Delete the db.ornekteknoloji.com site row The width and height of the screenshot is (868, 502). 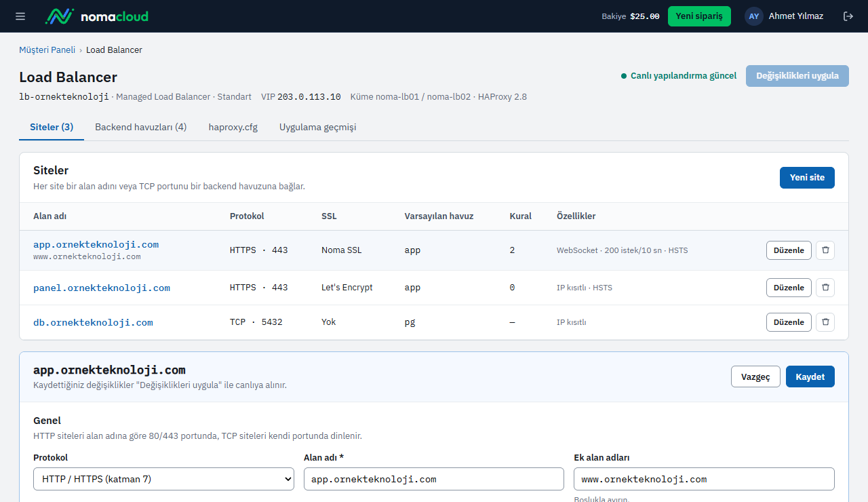[825, 322]
